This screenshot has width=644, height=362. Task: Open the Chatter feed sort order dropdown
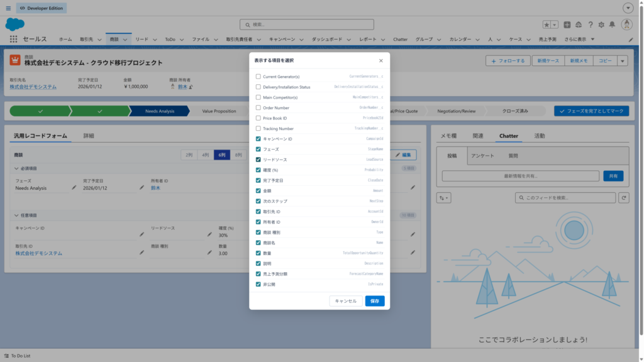click(443, 197)
